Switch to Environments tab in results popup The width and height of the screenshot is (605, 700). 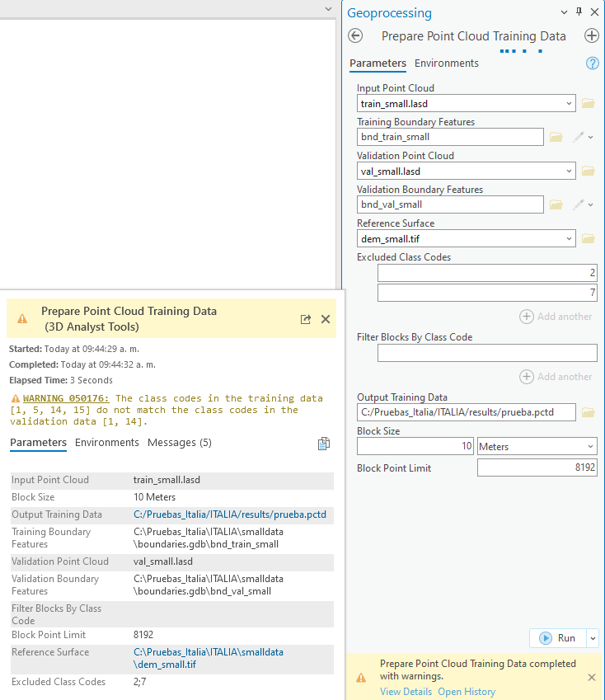click(x=106, y=443)
